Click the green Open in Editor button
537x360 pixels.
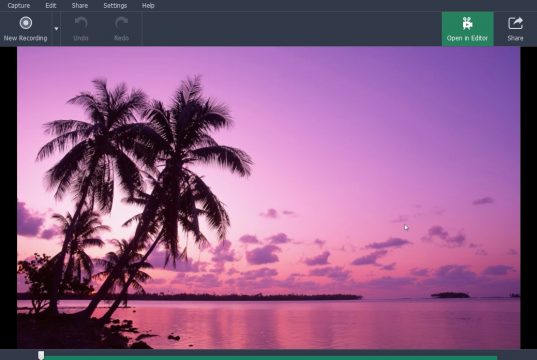(467, 29)
